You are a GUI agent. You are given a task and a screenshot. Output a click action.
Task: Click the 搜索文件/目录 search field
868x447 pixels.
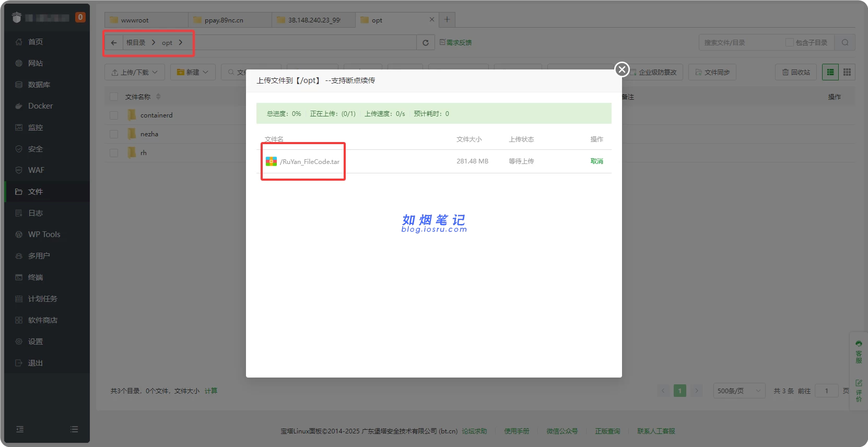(x=742, y=43)
